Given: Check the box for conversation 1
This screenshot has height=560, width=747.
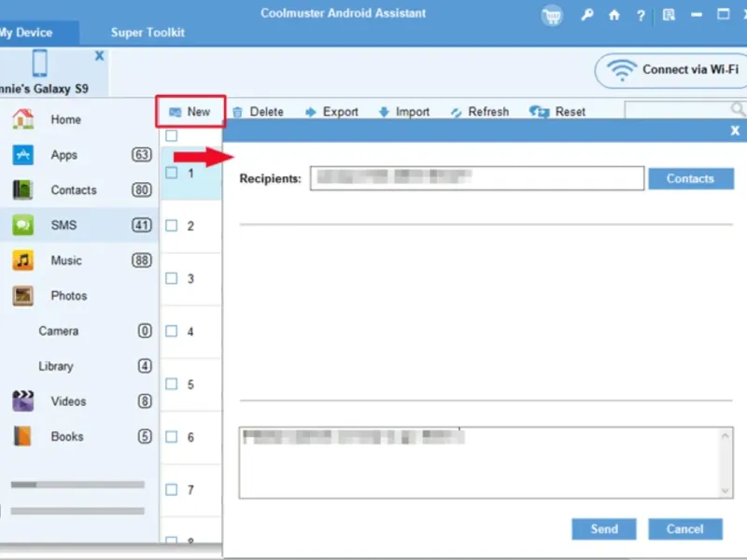Looking at the screenshot, I should click(x=172, y=173).
